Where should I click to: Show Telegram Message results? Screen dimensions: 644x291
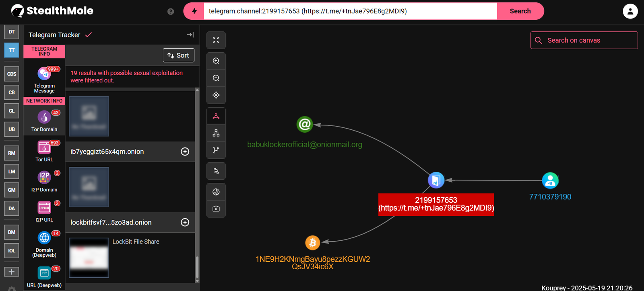point(44,80)
